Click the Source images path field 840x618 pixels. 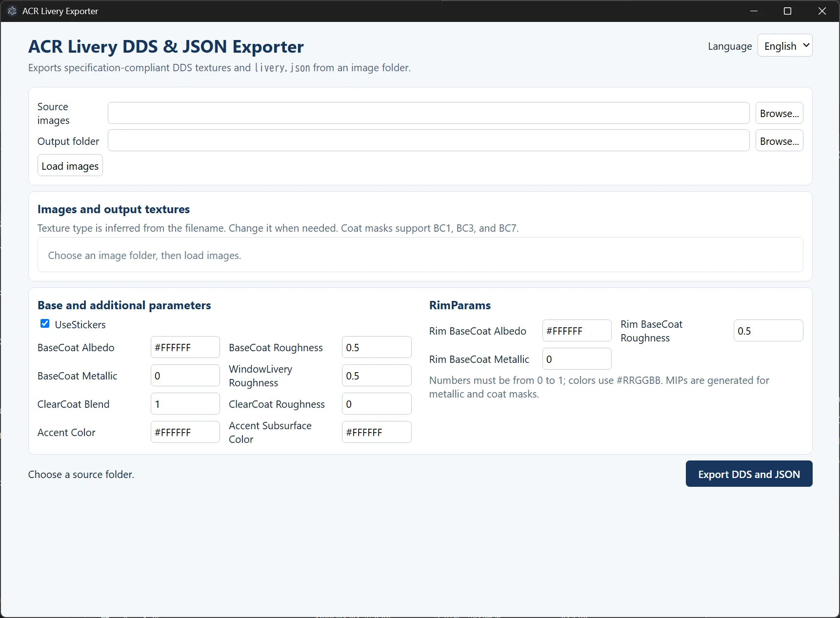coord(428,113)
